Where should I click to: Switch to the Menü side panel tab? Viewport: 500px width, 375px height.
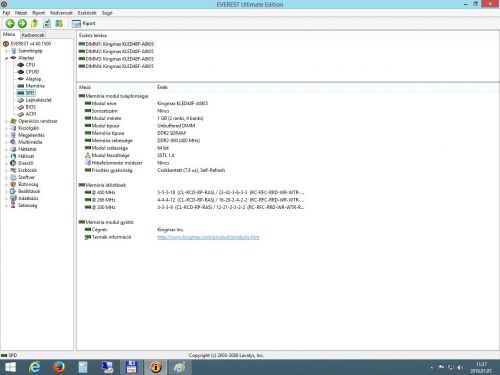[9, 34]
